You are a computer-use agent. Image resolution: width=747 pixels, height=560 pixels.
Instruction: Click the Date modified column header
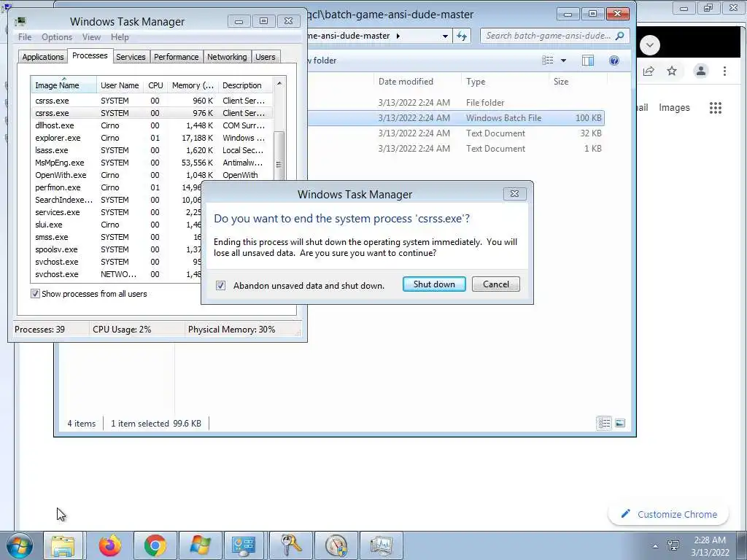coord(417,82)
